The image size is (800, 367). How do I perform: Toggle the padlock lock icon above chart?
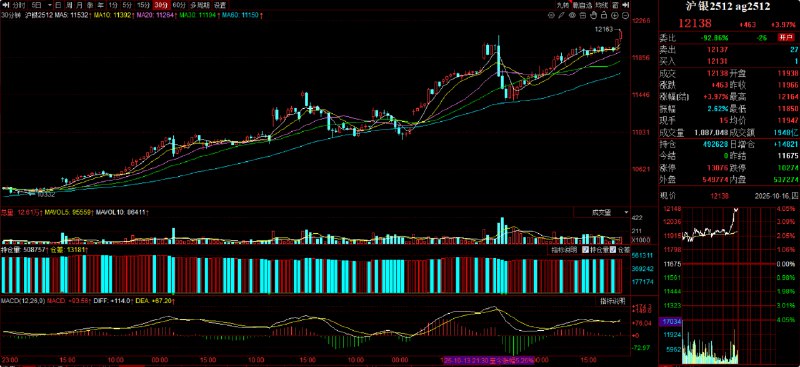tap(604, 15)
